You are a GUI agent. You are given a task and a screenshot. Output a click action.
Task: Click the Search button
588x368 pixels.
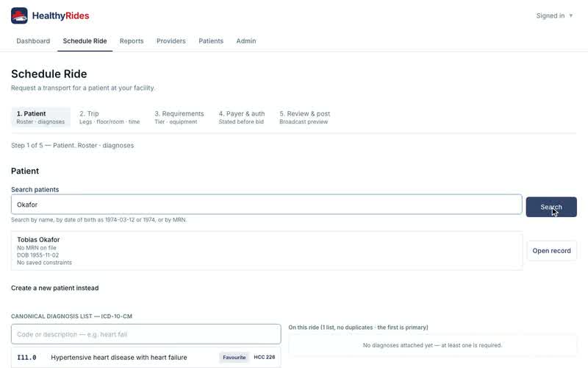(551, 207)
